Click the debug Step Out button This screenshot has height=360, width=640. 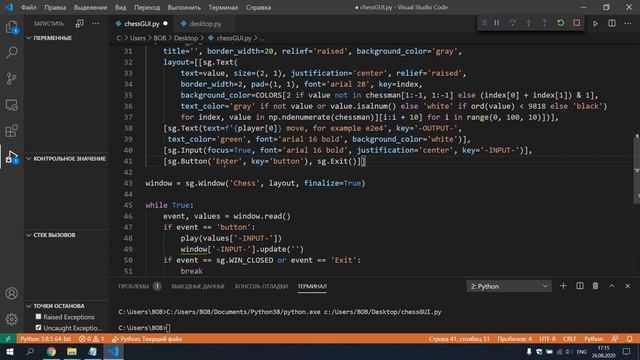(544, 23)
